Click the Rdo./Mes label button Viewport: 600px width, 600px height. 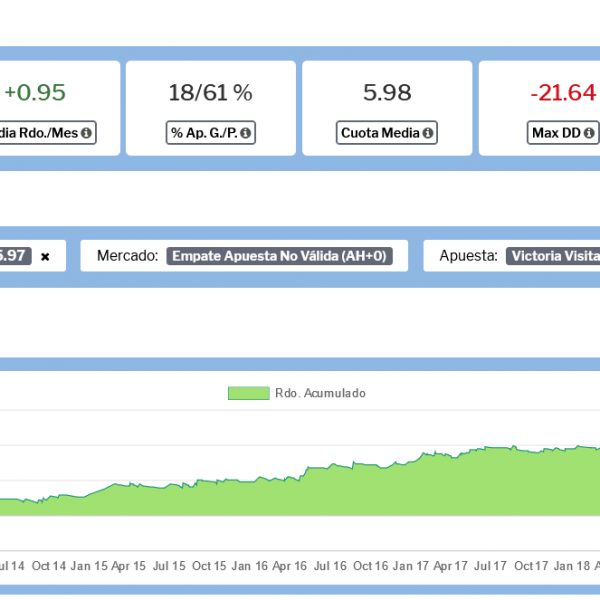48,133
